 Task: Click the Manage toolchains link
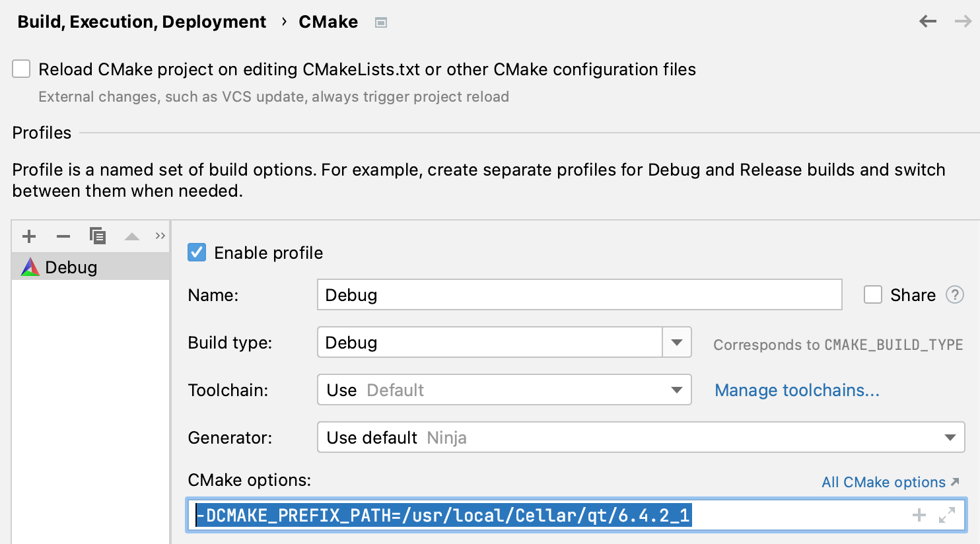click(x=796, y=390)
